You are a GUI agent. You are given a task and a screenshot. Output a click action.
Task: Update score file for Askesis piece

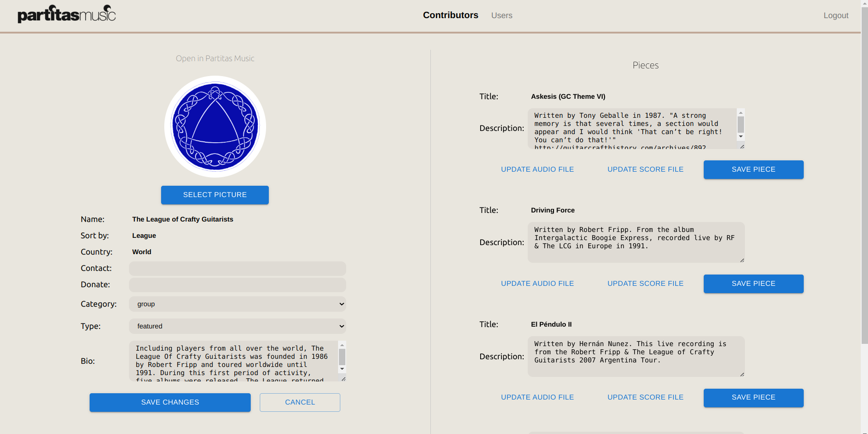645,169
